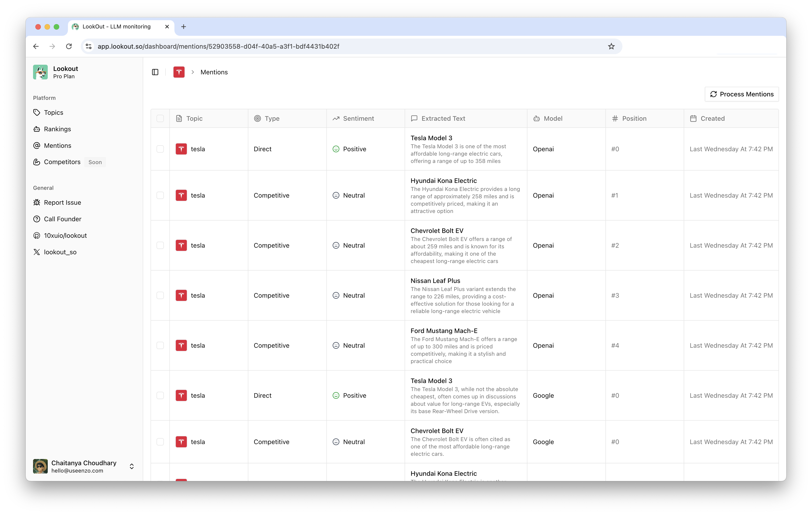Check the Google Chevrolet Bolt EV row
The width and height of the screenshot is (812, 515).
point(160,442)
